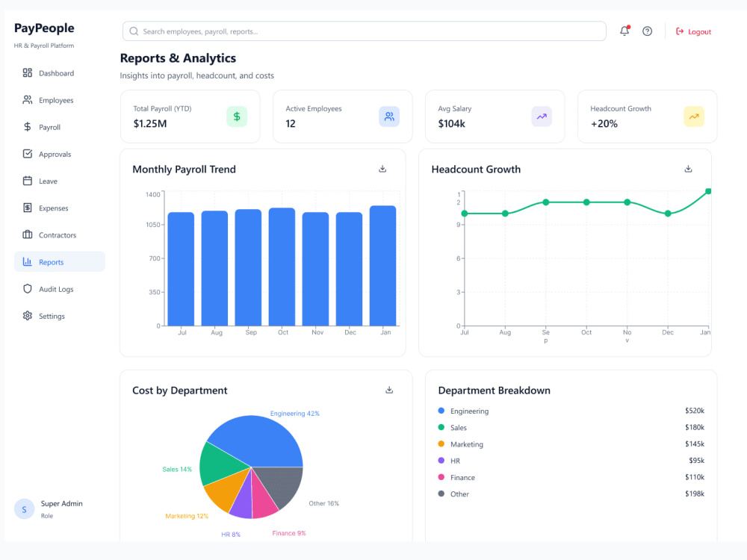Click the Expenses receipt icon

tap(28, 208)
